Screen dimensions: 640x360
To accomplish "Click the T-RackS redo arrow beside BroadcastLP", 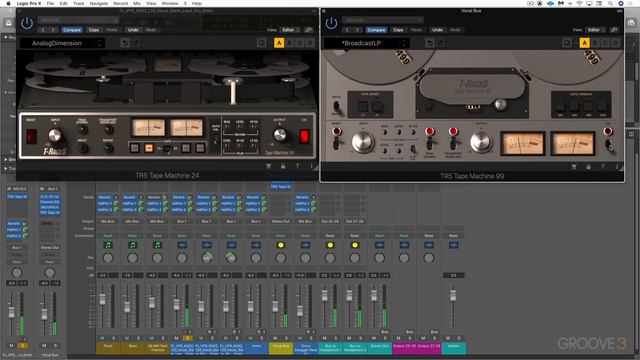I will [440, 43].
